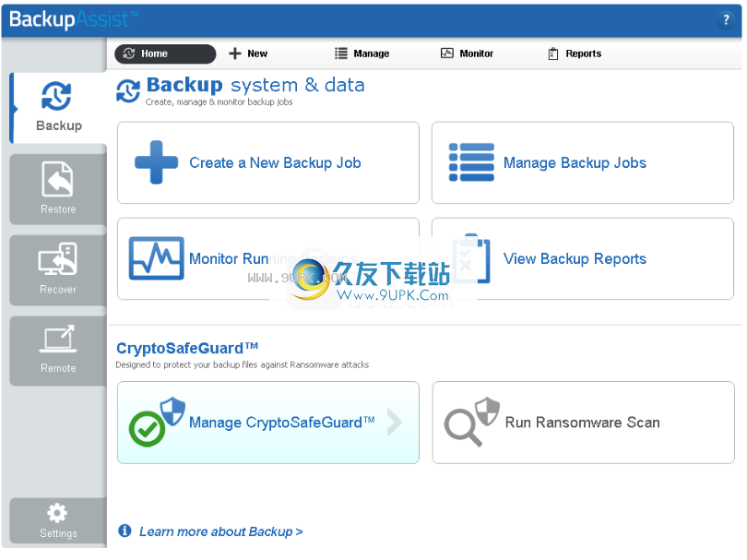Click the sync icon on the Home tab
This screenshot has width=747, height=560.
pos(129,54)
